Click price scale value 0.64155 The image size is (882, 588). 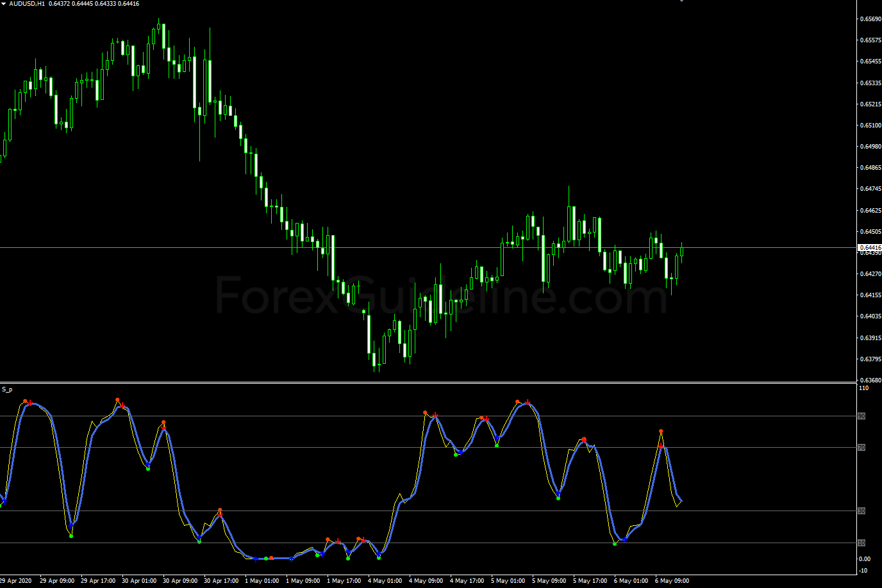click(x=870, y=295)
